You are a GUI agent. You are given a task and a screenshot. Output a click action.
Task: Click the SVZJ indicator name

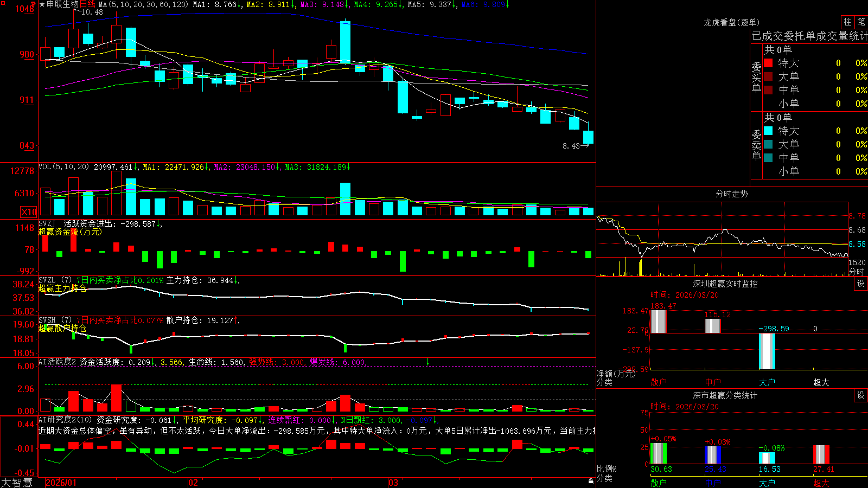point(47,223)
